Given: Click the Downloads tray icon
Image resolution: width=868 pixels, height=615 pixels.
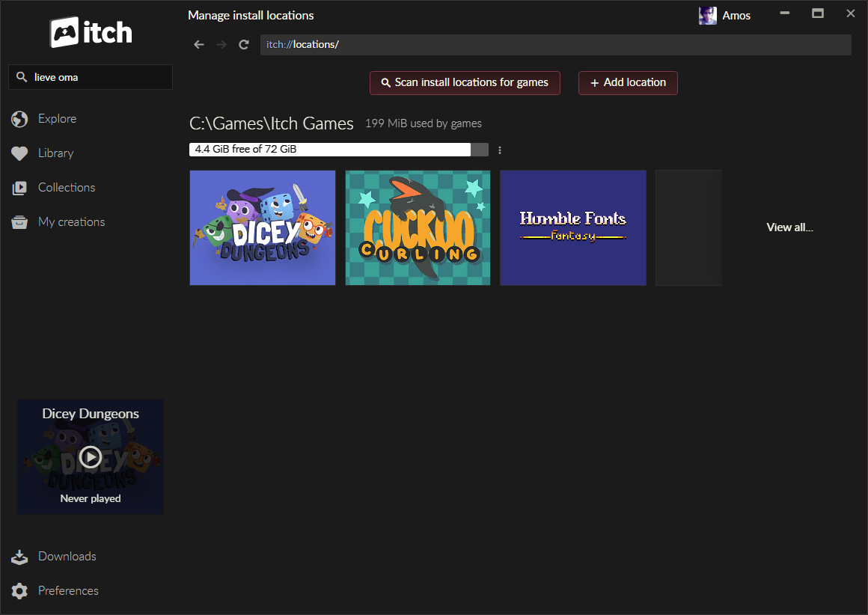Looking at the screenshot, I should pos(19,557).
